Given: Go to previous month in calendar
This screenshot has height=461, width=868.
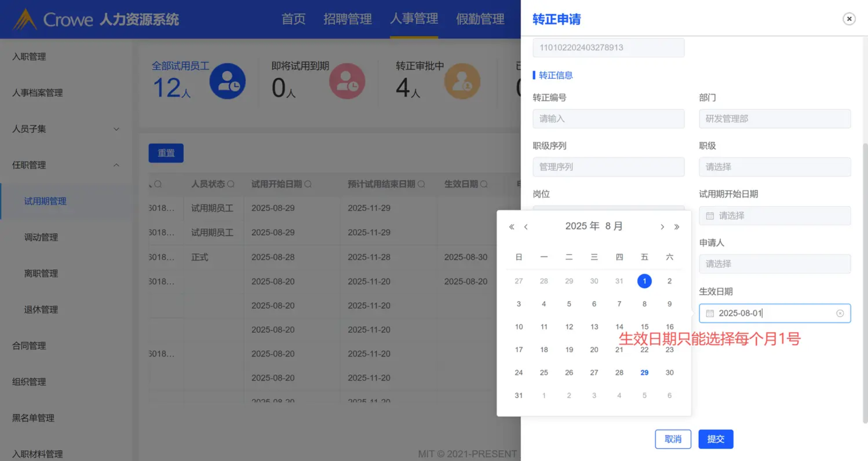Looking at the screenshot, I should [x=526, y=227].
